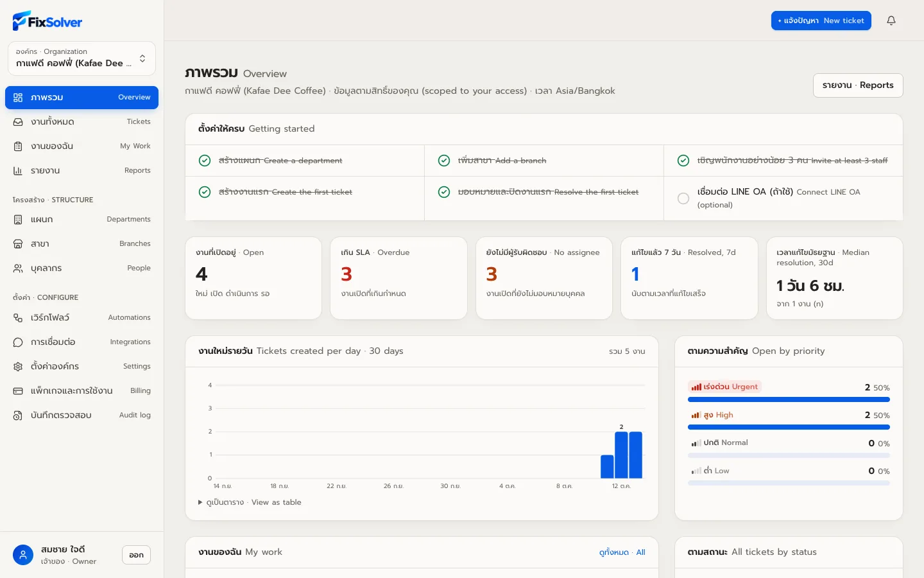Screen dimensions: 924x578
Task: Click checkmark for Create the first ticket
Action: pyautogui.click(x=205, y=192)
